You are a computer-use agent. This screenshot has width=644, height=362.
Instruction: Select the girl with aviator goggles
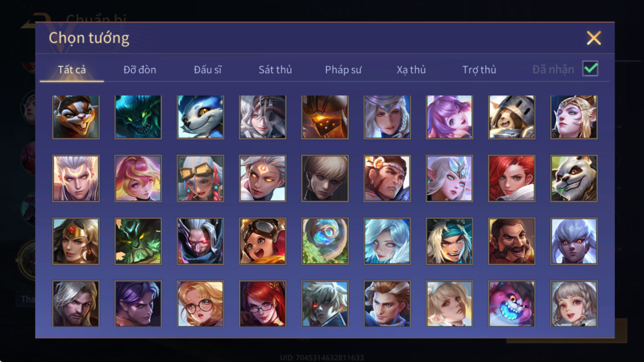262,241
